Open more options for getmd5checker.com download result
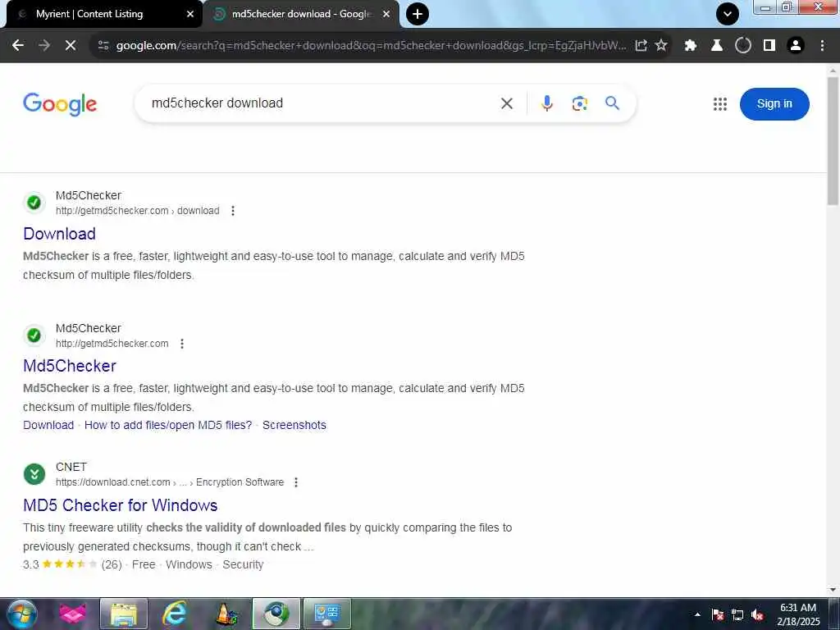The image size is (840, 630). click(232, 211)
